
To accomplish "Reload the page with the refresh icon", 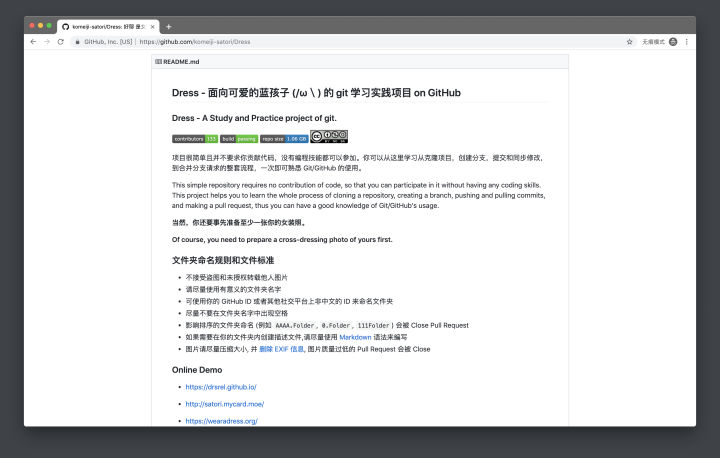I will click(x=61, y=42).
